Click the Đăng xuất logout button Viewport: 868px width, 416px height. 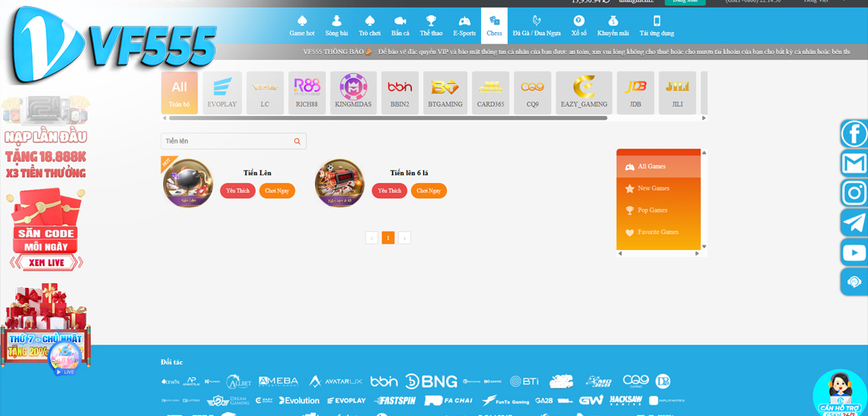tap(685, 2)
